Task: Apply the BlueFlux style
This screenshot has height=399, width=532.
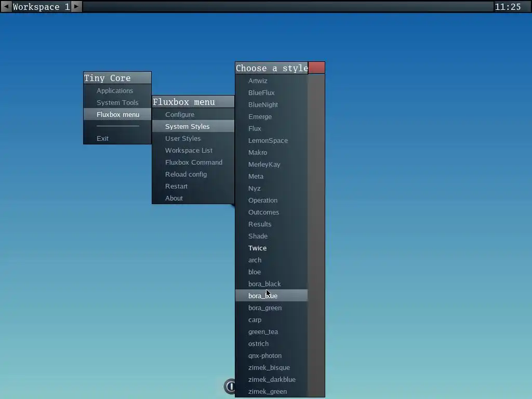Action: (x=271, y=92)
